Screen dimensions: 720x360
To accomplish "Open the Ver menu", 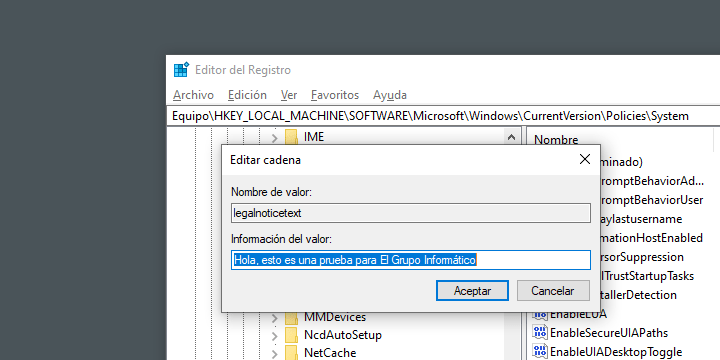I will click(x=289, y=95).
